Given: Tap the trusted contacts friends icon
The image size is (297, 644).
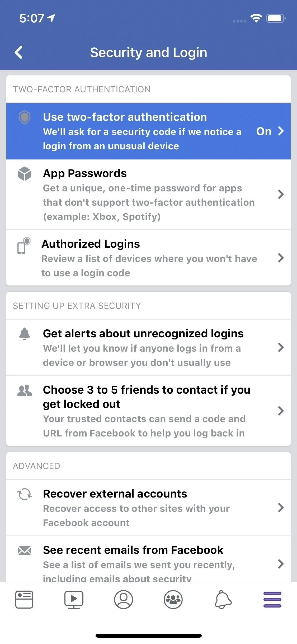Looking at the screenshot, I should tap(25, 390).
